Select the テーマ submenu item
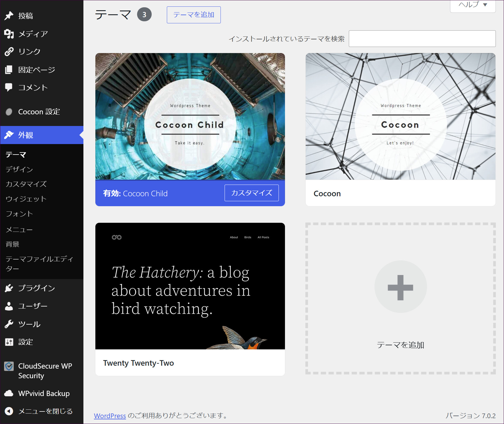Image resolution: width=504 pixels, height=424 pixels. [16, 155]
